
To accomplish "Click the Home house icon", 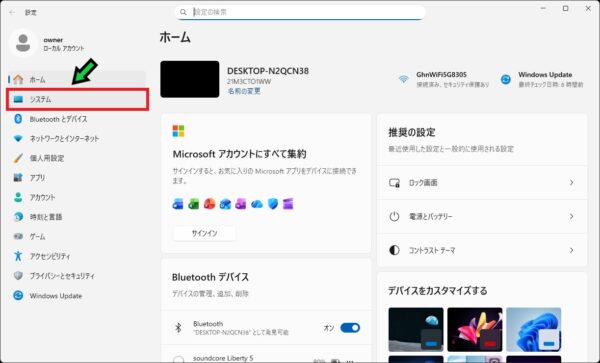I will pos(18,80).
